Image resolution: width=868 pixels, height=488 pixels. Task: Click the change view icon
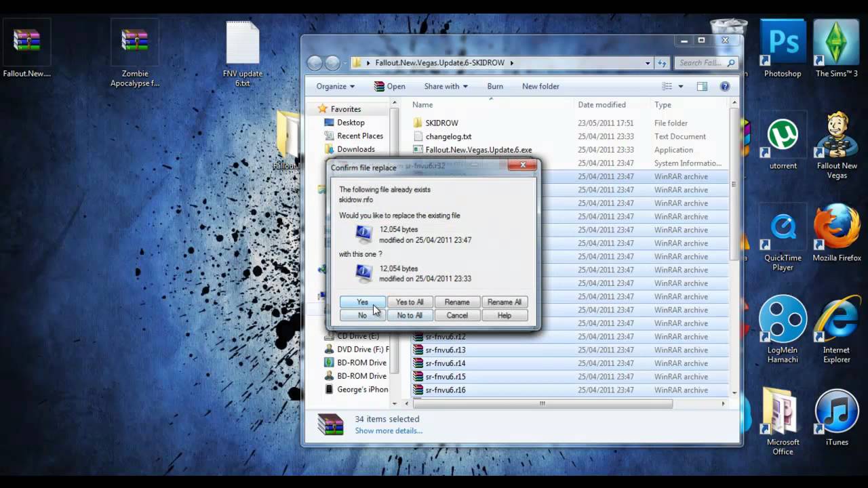click(667, 86)
